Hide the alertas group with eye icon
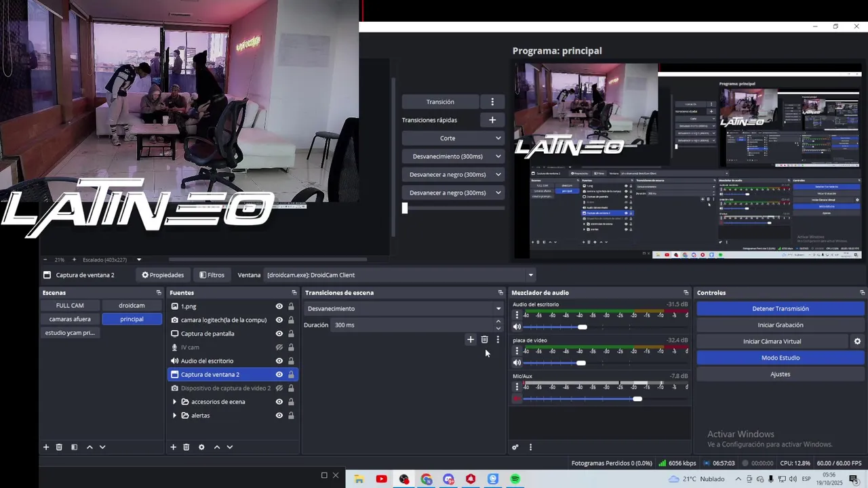Screen dimensions: 868x488 click(279, 415)
